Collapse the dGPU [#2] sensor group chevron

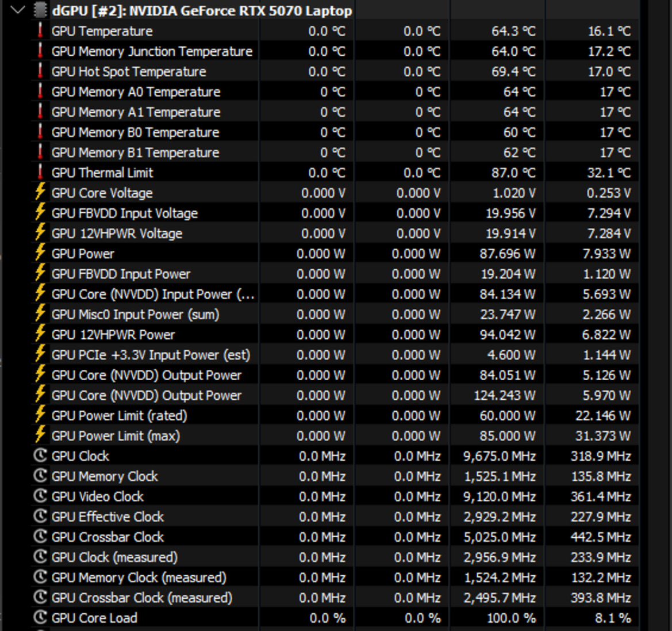point(18,10)
